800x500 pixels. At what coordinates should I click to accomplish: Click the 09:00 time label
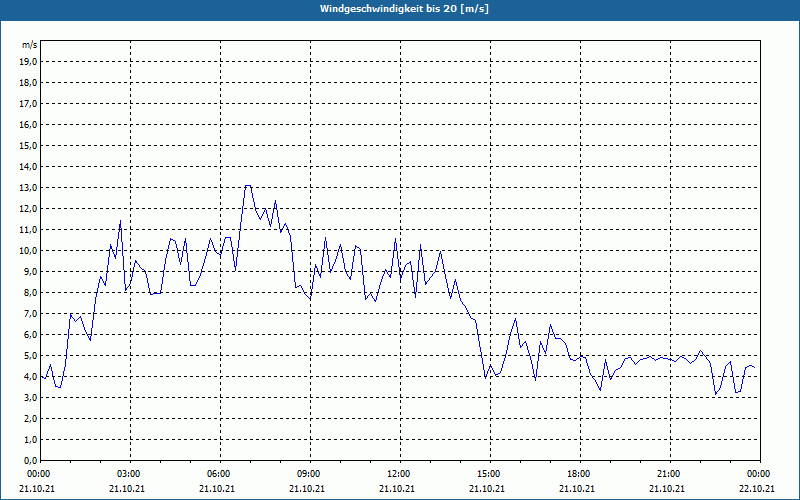310,474
